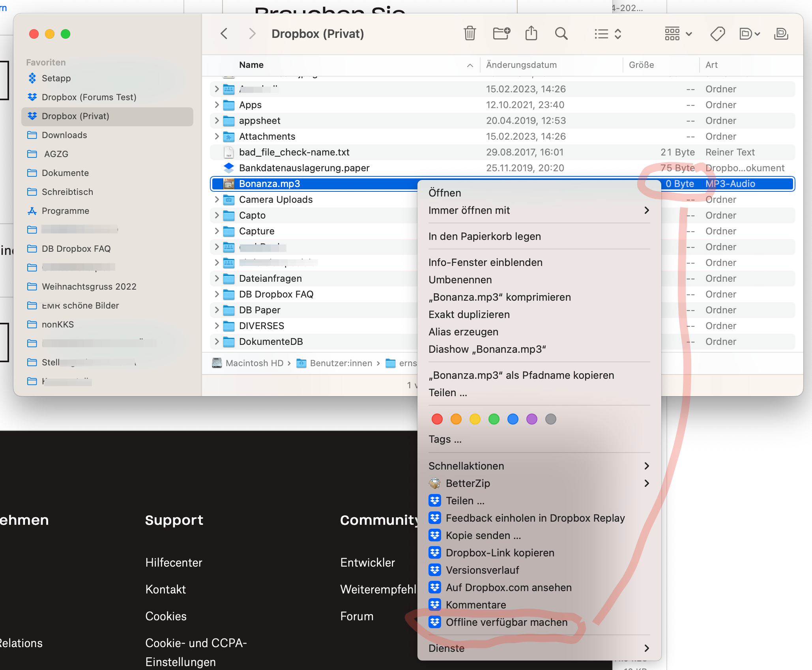Click Benutzer:innen in path bar
Image resolution: width=812 pixels, height=670 pixels.
(334, 363)
